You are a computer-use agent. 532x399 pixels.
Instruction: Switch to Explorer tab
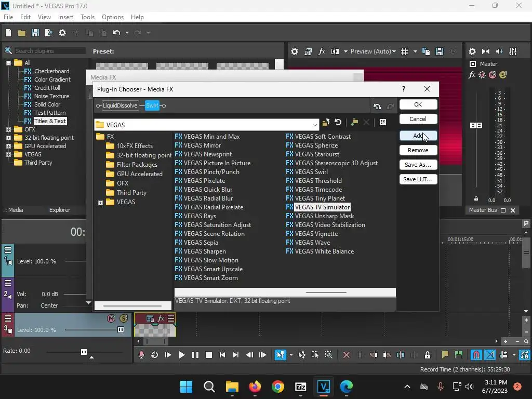click(59, 210)
